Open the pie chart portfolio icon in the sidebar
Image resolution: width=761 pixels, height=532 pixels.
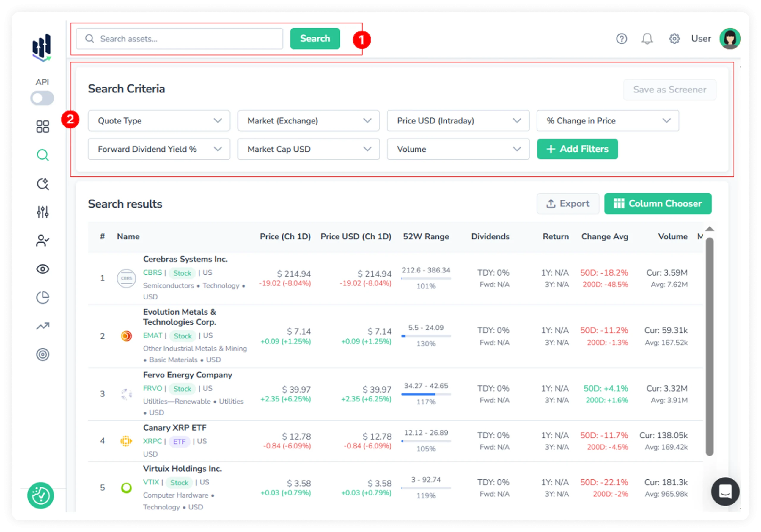coord(43,298)
